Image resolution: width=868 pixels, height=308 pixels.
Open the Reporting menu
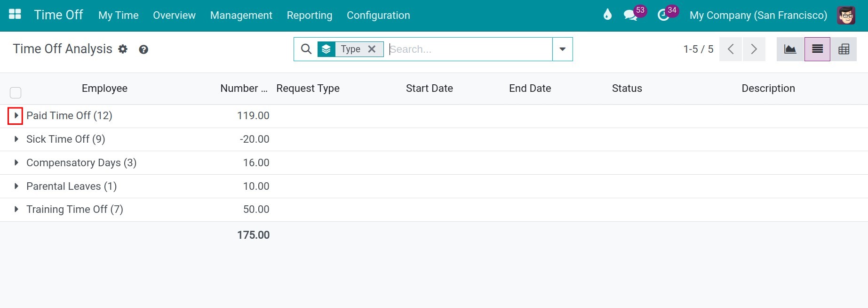tap(310, 15)
